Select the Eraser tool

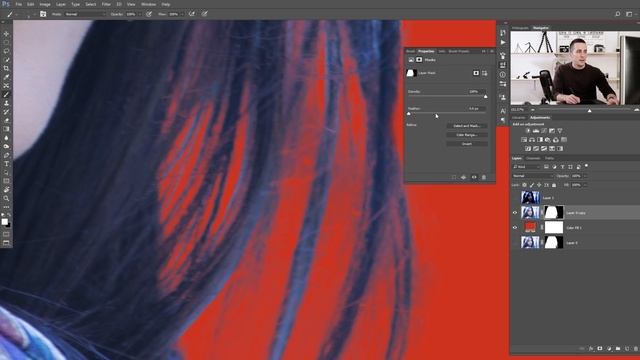tap(6, 120)
